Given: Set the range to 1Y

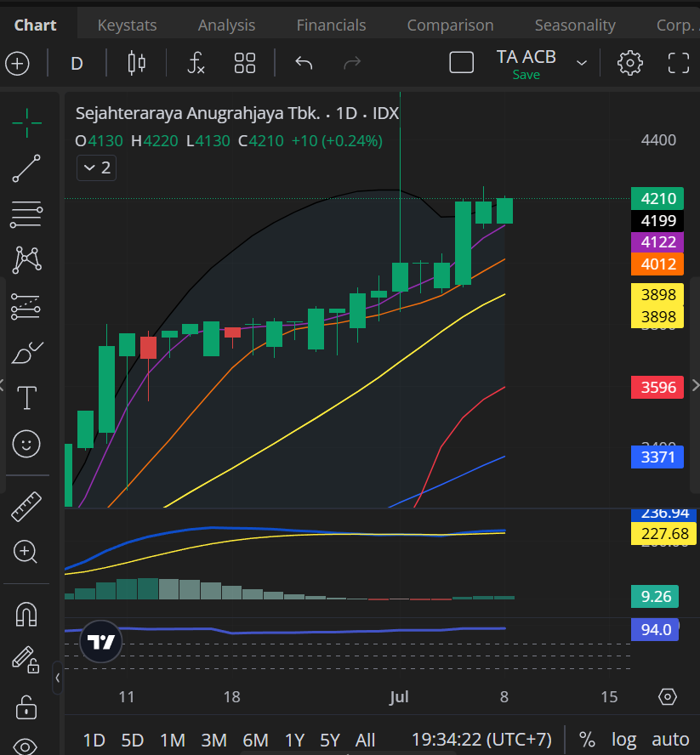Looking at the screenshot, I should pyautogui.click(x=295, y=740).
